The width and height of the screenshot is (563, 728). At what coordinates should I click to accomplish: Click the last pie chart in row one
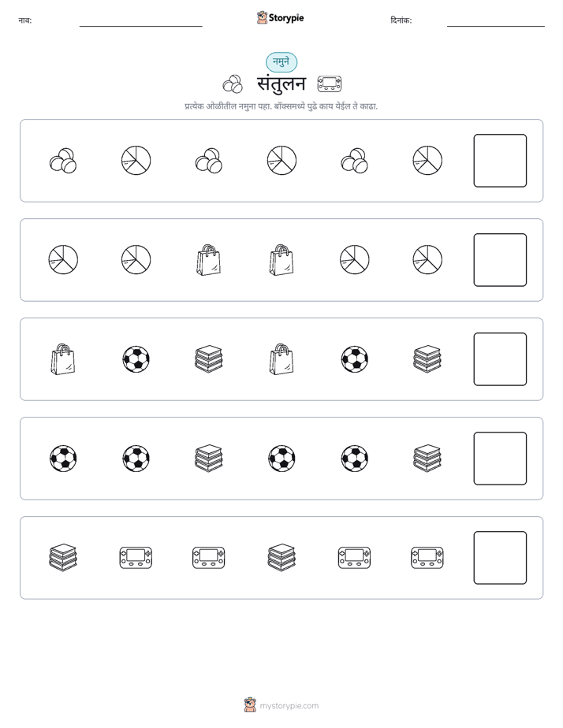(427, 161)
